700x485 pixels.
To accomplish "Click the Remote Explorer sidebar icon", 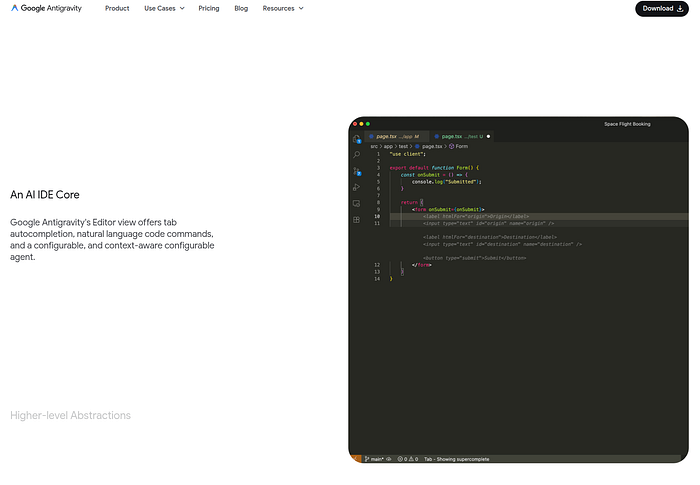I will [x=357, y=203].
